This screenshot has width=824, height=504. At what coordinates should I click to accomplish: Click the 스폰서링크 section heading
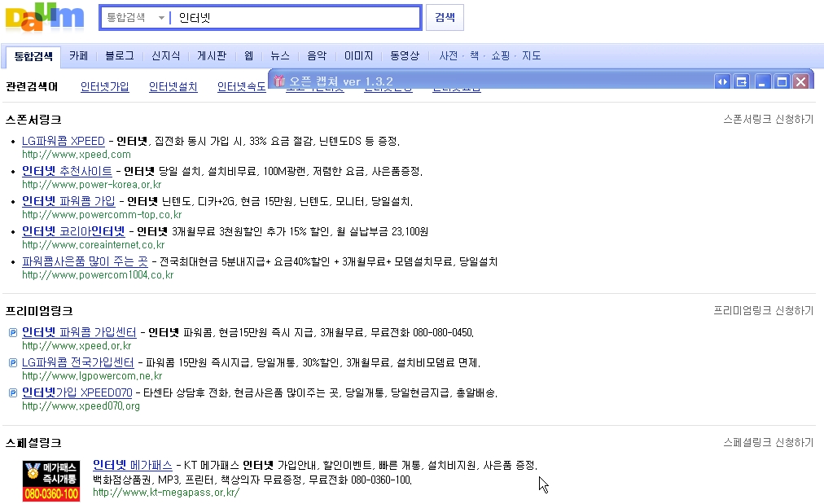click(x=33, y=120)
